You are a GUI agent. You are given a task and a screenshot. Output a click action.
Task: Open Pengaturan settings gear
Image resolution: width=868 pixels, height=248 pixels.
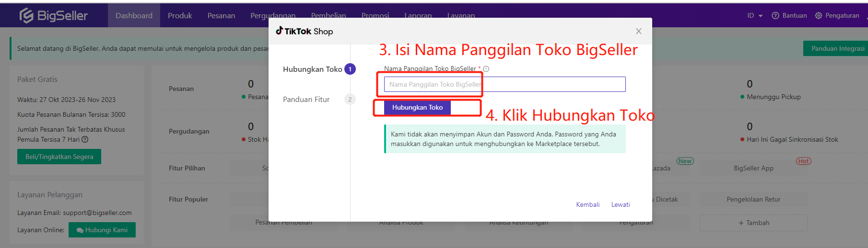[818, 16]
